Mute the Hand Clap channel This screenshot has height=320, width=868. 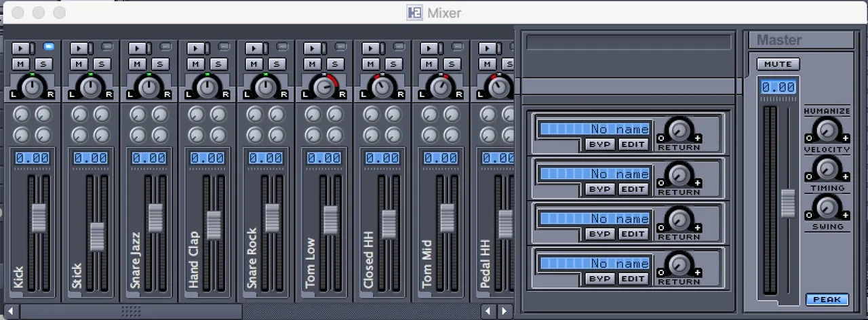(x=196, y=64)
